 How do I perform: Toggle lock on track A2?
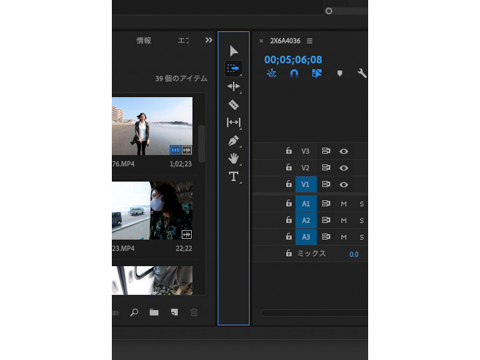[289, 220]
